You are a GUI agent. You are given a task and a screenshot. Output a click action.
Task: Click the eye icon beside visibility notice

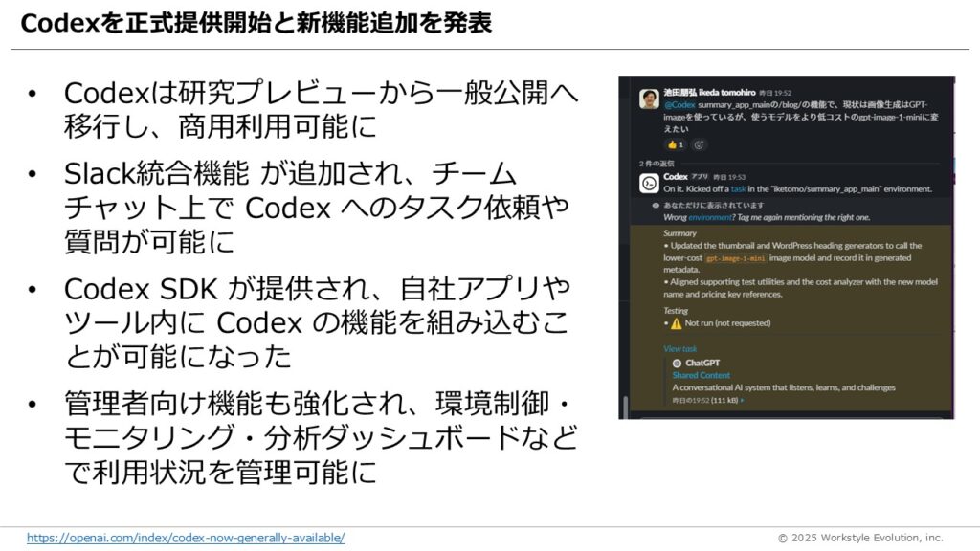[x=656, y=205]
